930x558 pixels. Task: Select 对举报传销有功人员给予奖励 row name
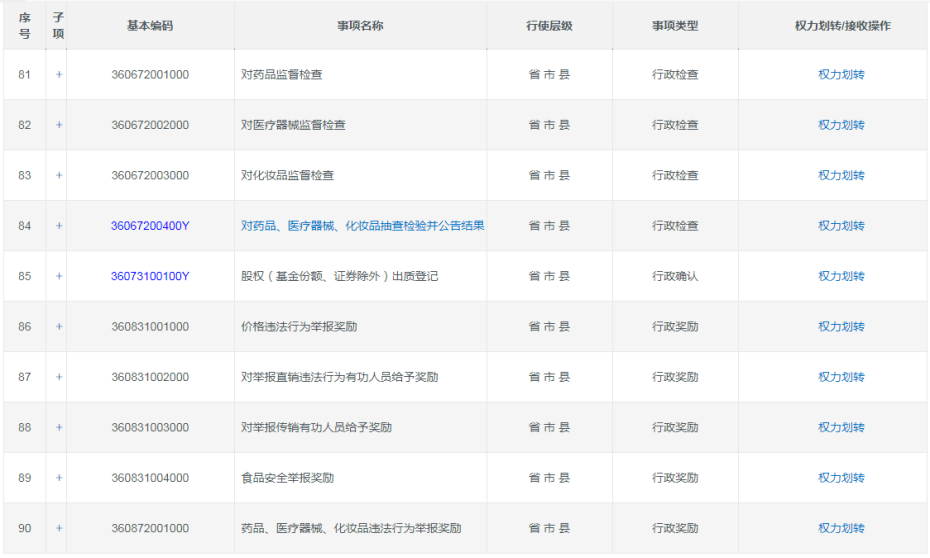[x=316, y=428]
